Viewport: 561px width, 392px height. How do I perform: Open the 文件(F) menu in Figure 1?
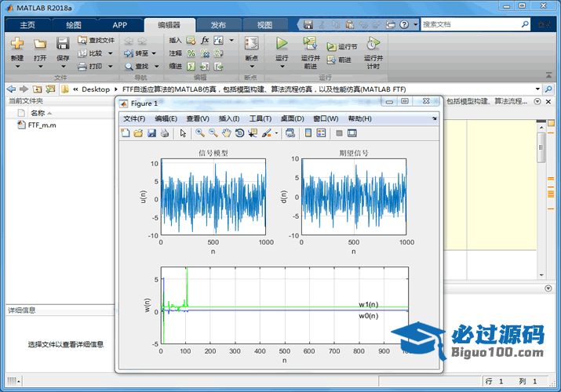click(x=134, y=118)
